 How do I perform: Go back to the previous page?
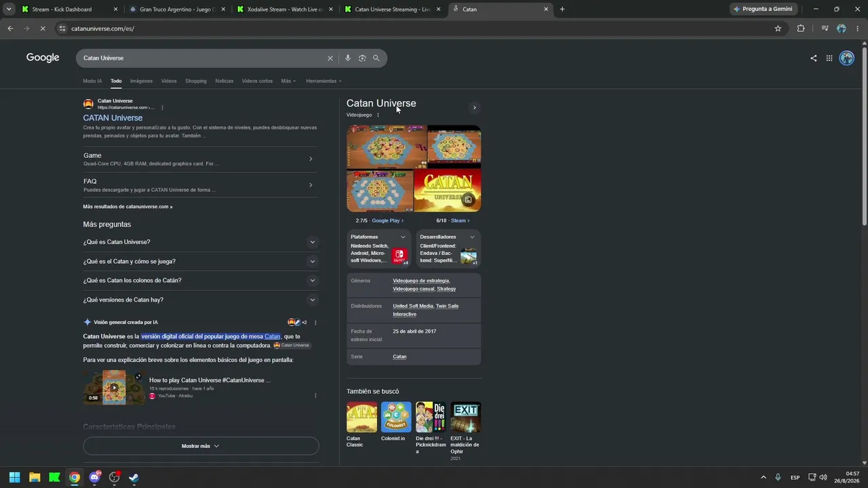tap(10, 28)
